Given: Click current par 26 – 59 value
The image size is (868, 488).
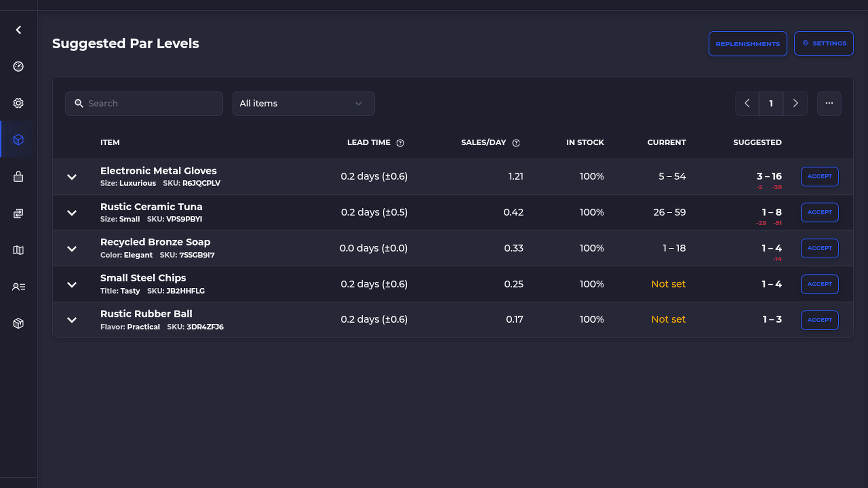Looking at the screenshot, I should click(669, 212).
